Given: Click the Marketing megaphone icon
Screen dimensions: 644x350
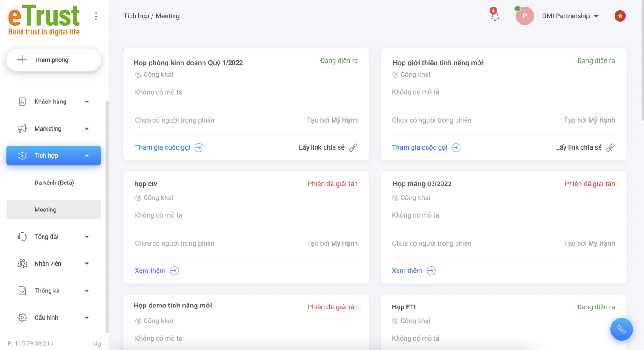Looking at the screenshot, I should [x=22, y=129].
